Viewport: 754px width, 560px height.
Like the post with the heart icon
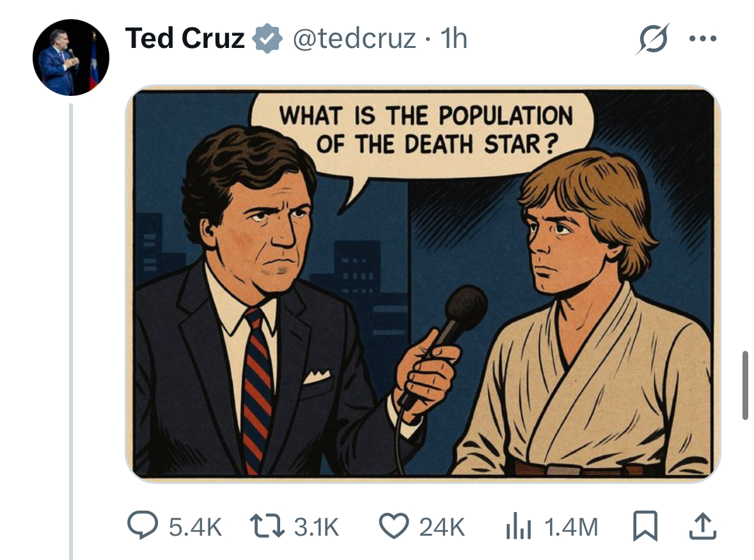(394, 526)
